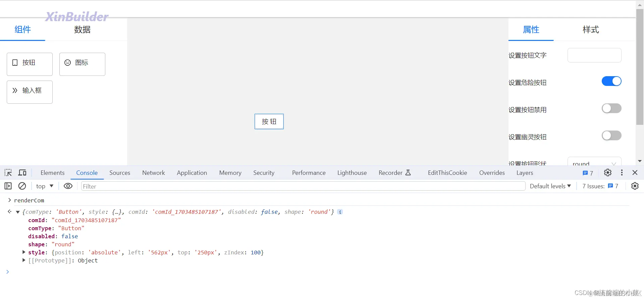Click the renderCom command text
This screenshot has height=299, width=644.
click(x=29, y=200)
